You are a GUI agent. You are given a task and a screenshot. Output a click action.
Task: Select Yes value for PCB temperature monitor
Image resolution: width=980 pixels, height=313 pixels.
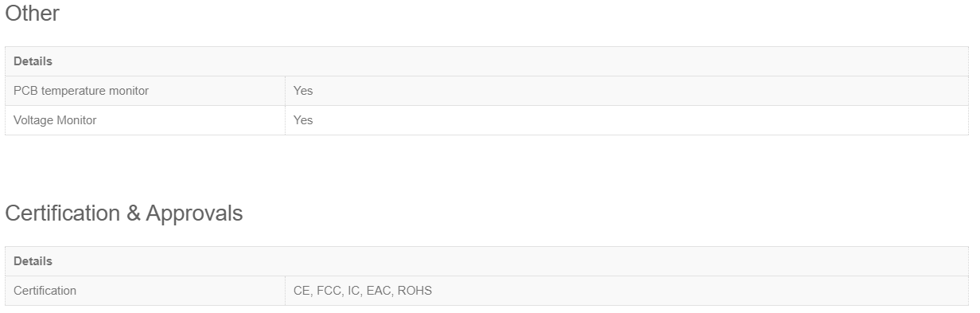303,91
